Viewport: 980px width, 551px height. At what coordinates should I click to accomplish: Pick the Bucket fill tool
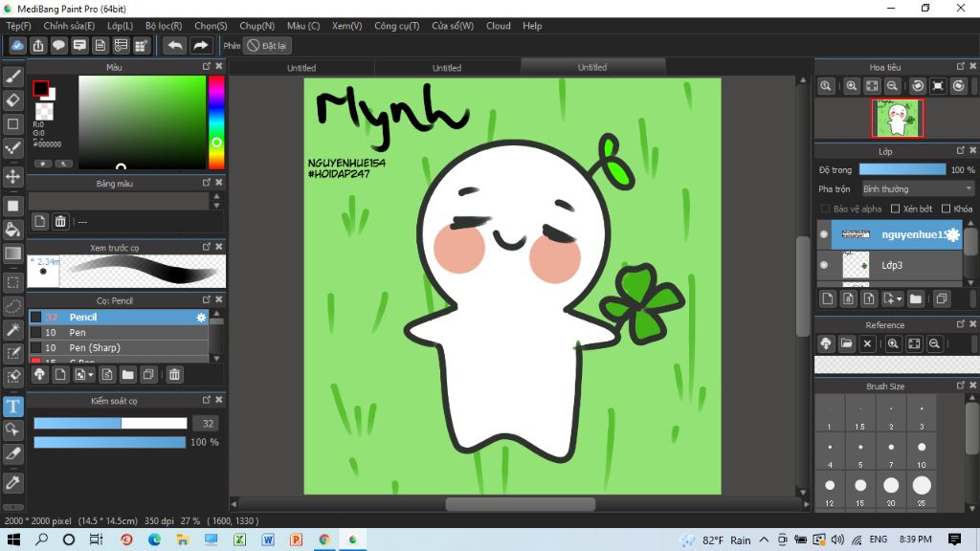pyautogui.click(x=13, y=230)
